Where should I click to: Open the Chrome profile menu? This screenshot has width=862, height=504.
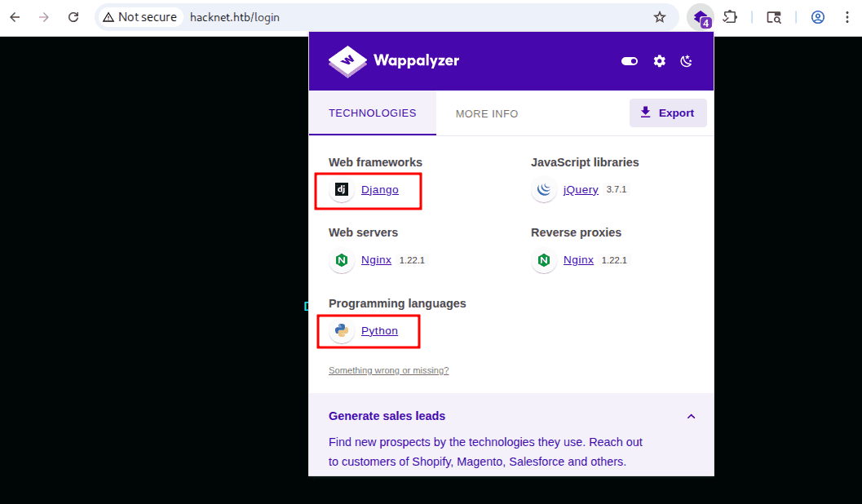[818, 17]
